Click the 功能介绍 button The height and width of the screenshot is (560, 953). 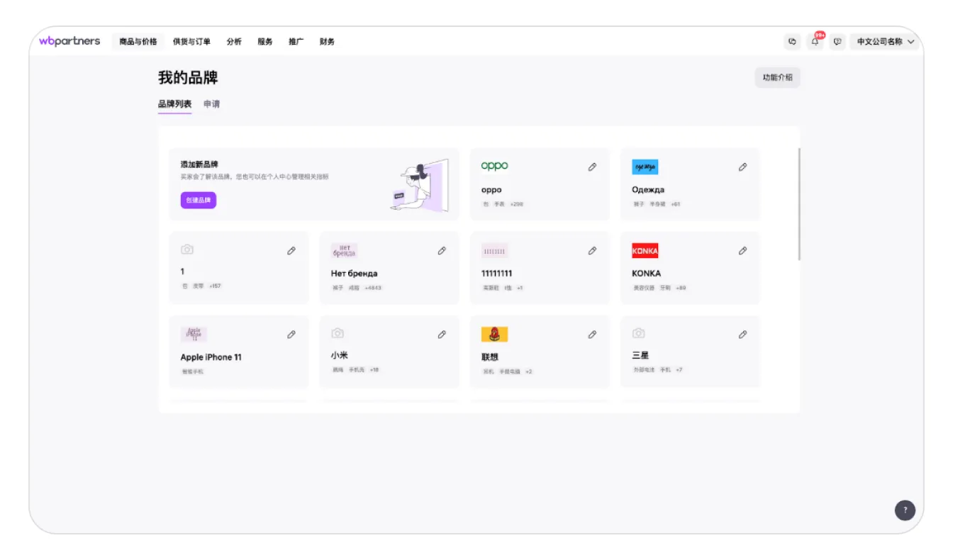(x=778, y=77)
